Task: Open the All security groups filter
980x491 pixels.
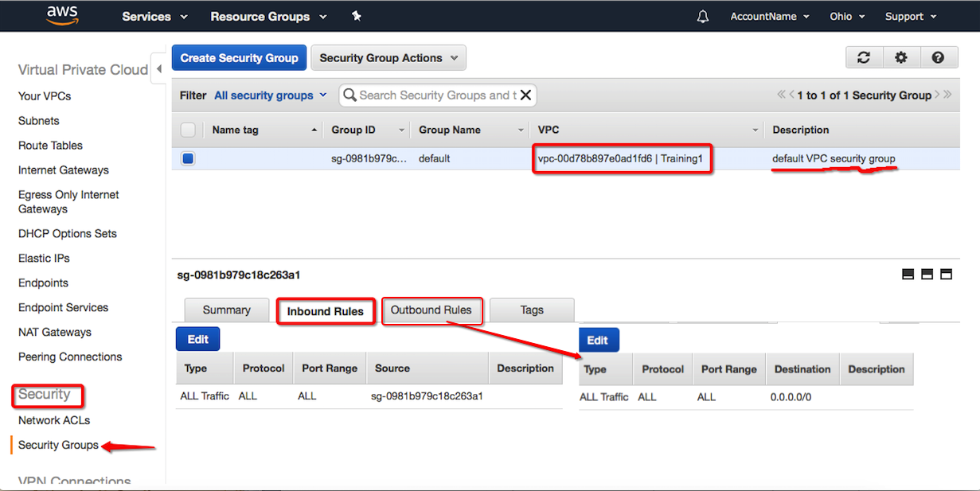Action: click(x=270, y=95)
